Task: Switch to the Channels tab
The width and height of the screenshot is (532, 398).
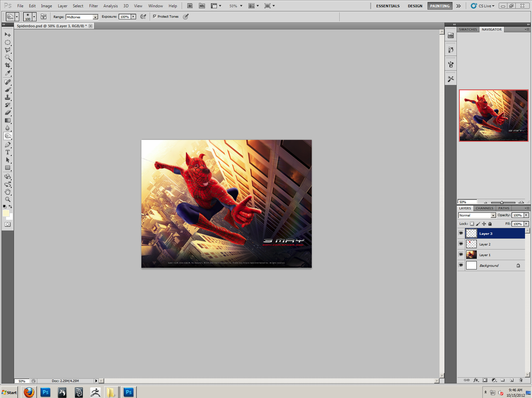Action: coord(484,208)
